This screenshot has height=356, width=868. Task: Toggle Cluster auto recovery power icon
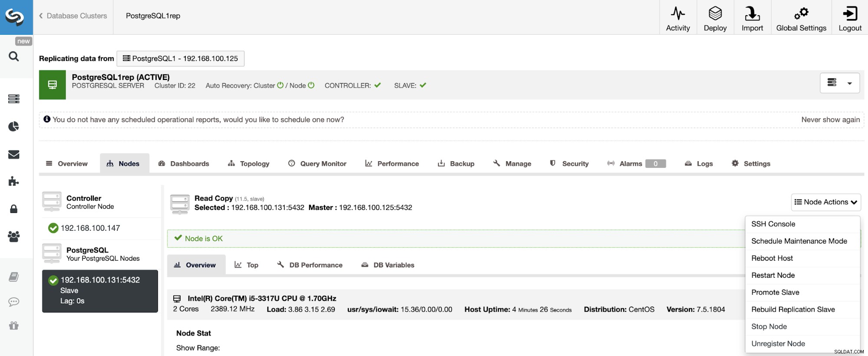tap(280, 85)
